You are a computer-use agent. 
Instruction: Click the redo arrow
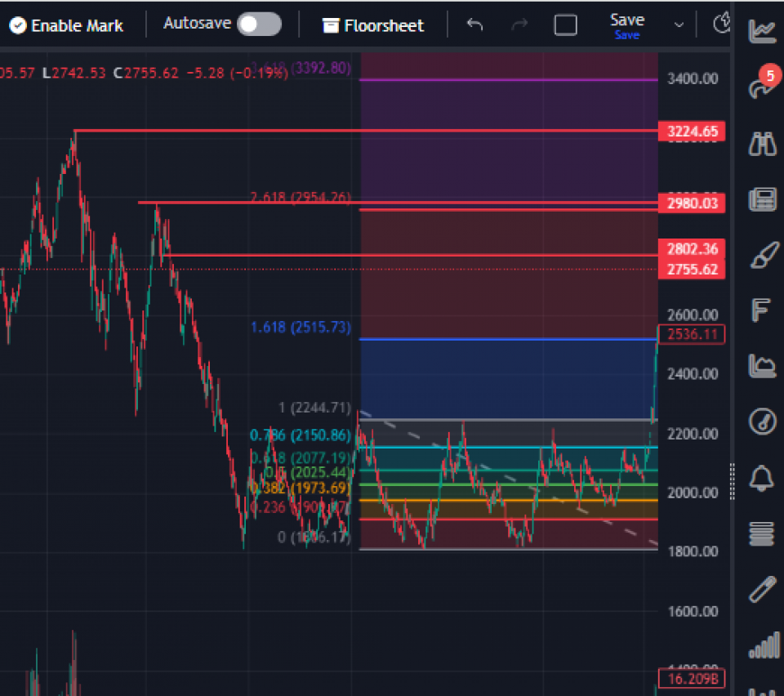[x=519, y=25]
